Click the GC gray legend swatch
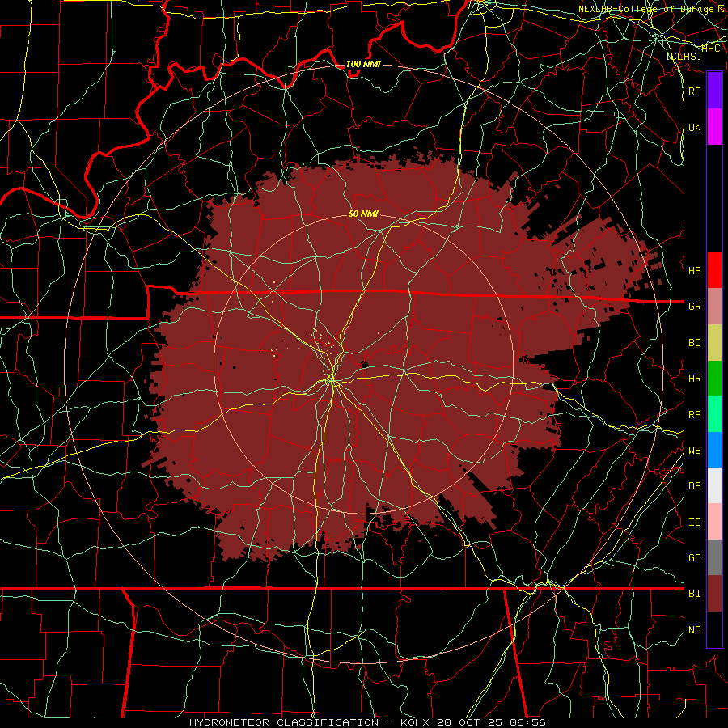 pyautogui.click(x=714, y=557)
